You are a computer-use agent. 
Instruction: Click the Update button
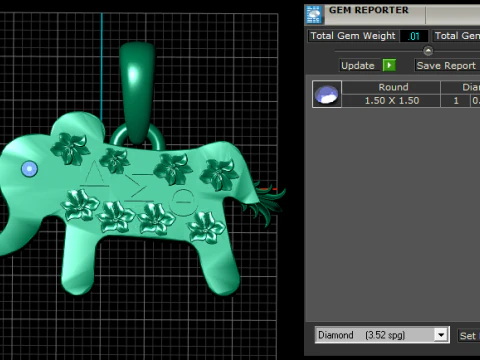358,65
